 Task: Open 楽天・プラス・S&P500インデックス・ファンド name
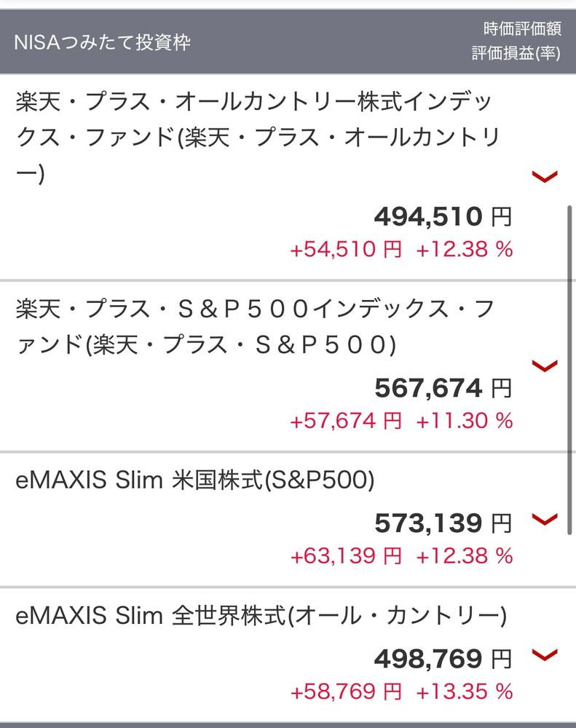pos(255,327)
